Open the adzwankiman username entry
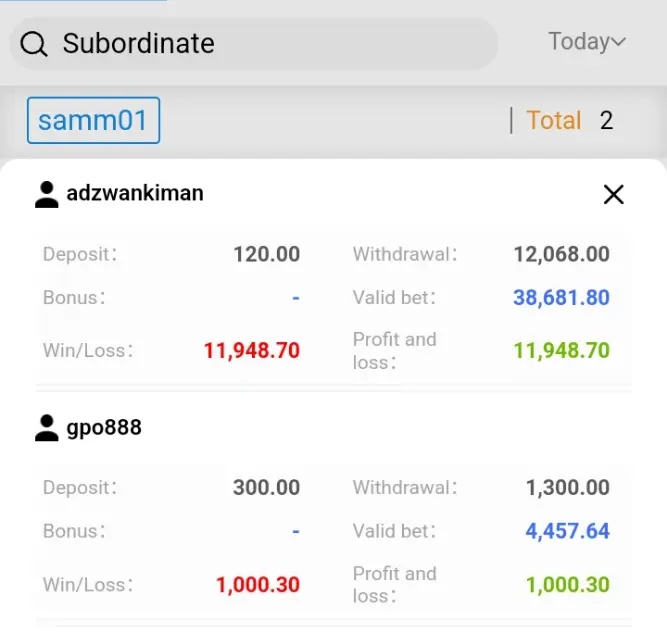 [135, 193]
